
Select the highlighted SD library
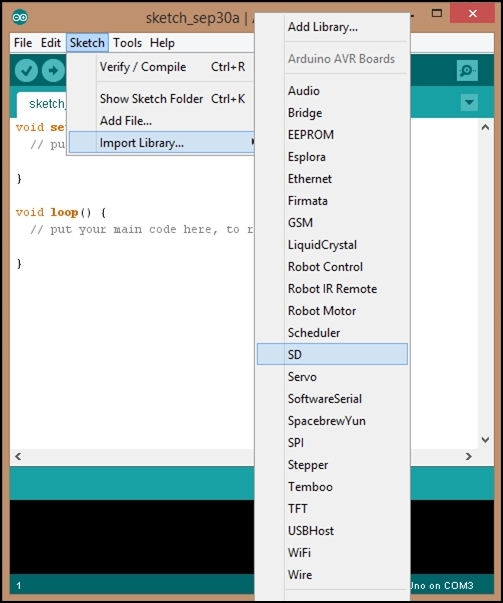pyautogui.click(x=332, y=354)
